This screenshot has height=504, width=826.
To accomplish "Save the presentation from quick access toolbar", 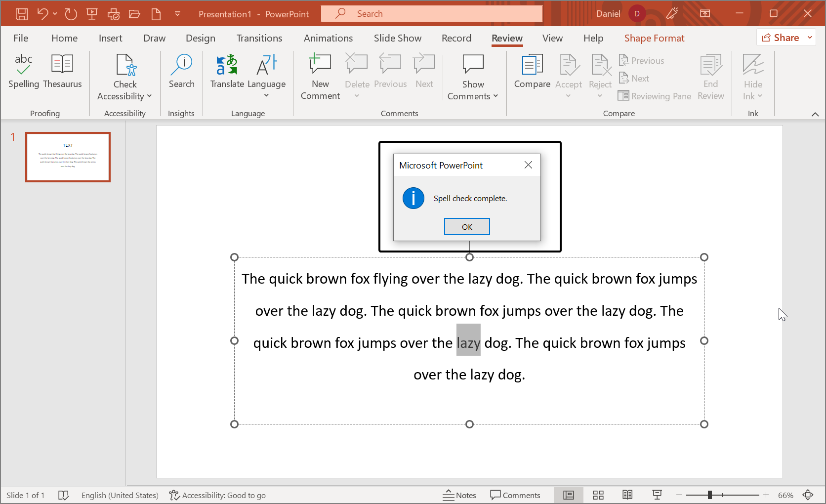I will coord(22,14).
